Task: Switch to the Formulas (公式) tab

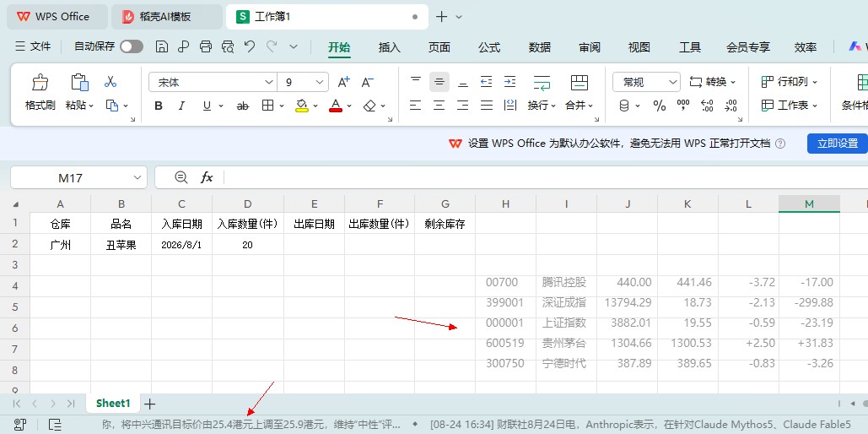Action: point(489,47)
